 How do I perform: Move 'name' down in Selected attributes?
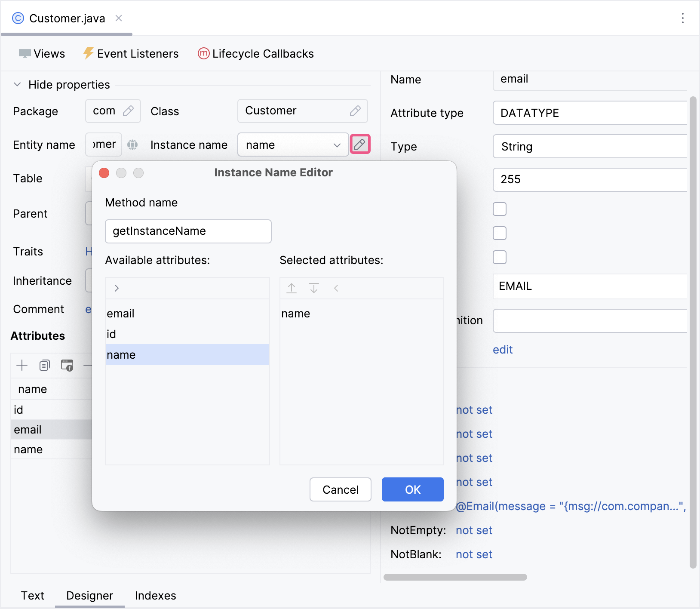(x=314, y=288)
